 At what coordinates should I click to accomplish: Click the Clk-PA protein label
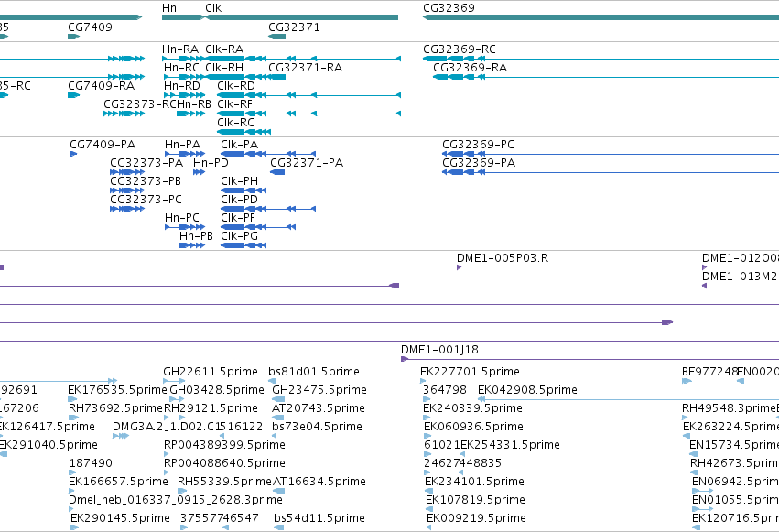pyautogui.click(x=240, y=145)
